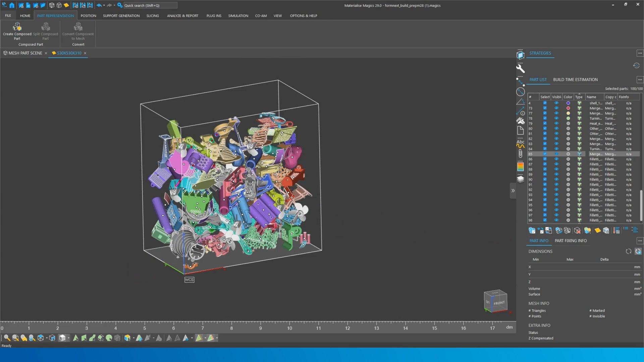The image size is (644, 362).
Task: Click red color swatch of part 73
Action: (x=568, y=108)
